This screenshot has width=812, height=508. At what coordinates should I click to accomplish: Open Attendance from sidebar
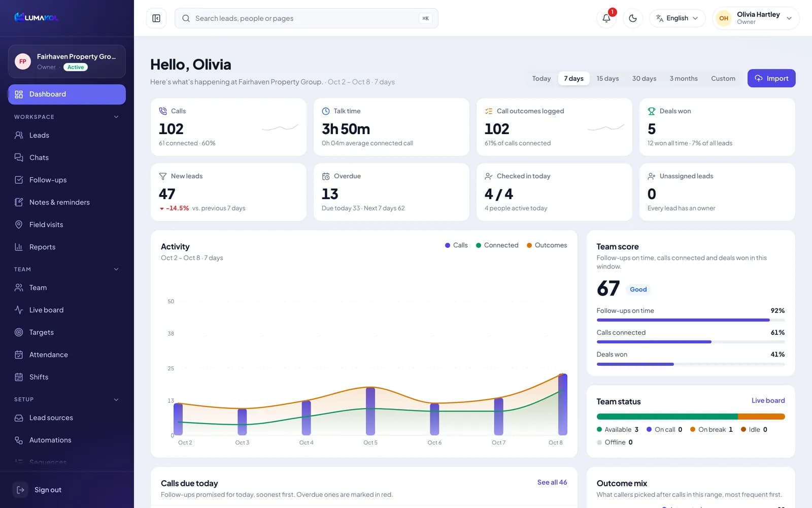click(x=67, y=355)
